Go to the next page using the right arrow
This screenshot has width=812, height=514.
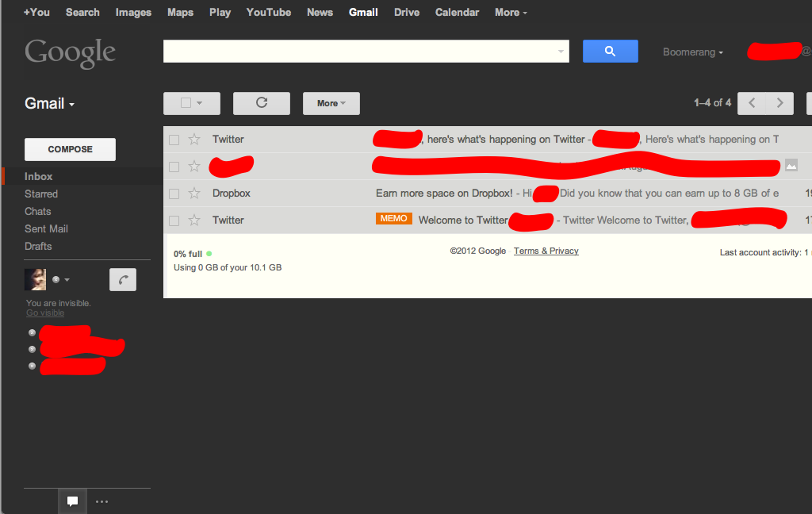(780, 103)
